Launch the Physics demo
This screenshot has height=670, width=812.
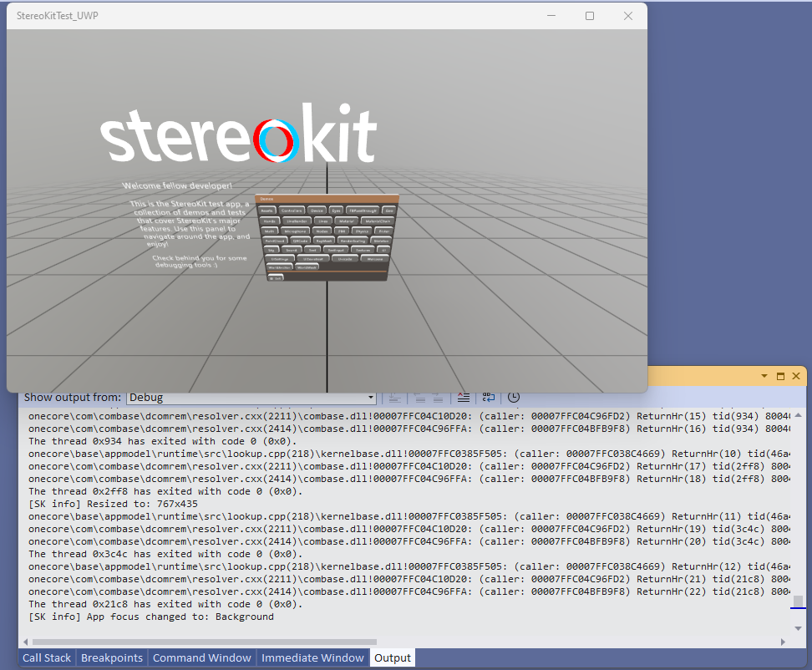pyautogui.click(x=361, y=231)
